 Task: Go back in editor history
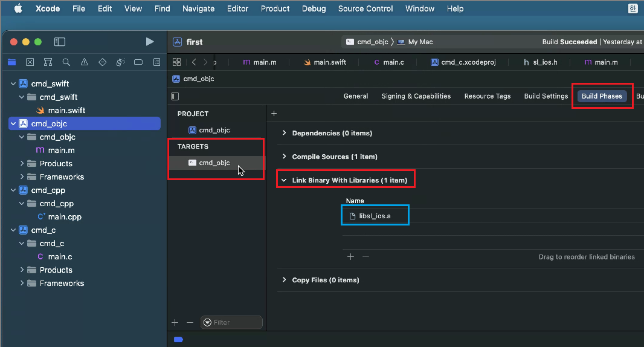tap(194, 62)
